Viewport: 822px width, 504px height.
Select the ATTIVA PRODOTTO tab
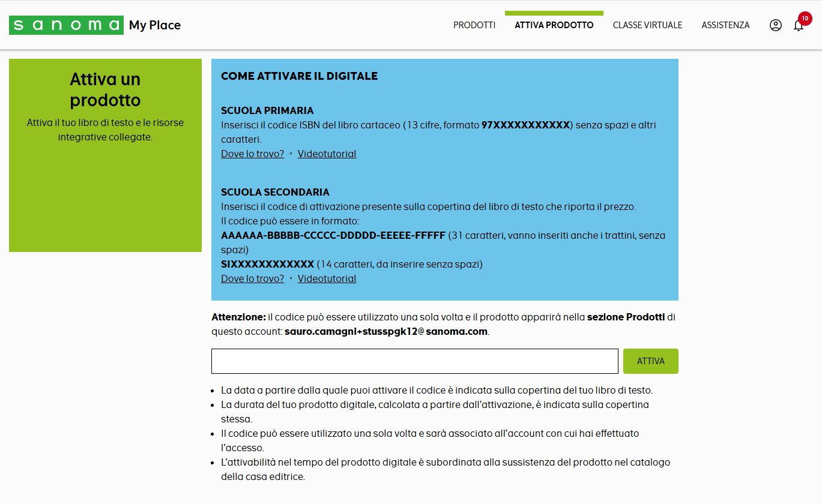point(554,25)
